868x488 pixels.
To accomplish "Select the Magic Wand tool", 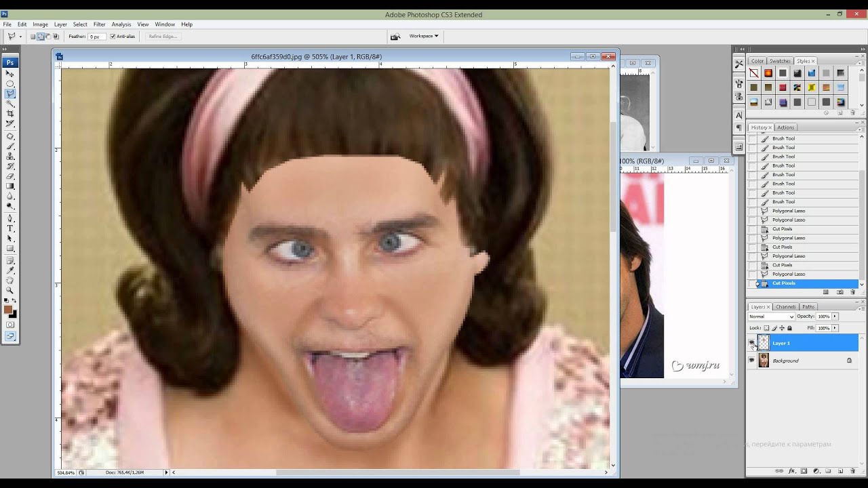I will tap(10, 103).
